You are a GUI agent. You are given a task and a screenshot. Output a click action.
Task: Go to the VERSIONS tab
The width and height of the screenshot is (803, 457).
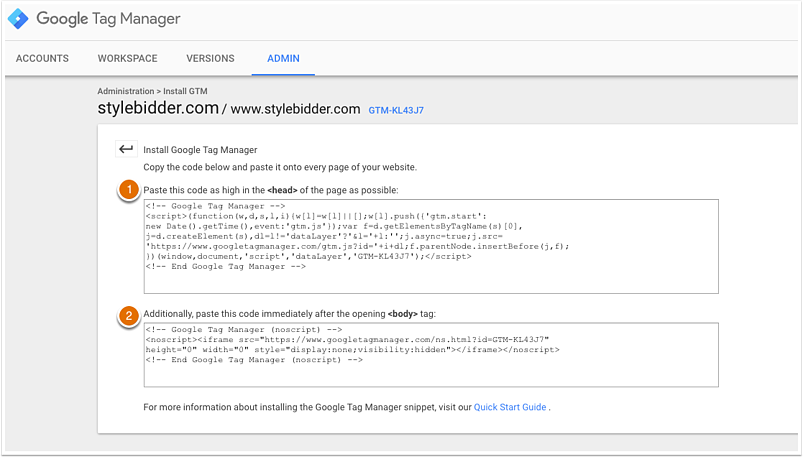click(x=210, y=58)
